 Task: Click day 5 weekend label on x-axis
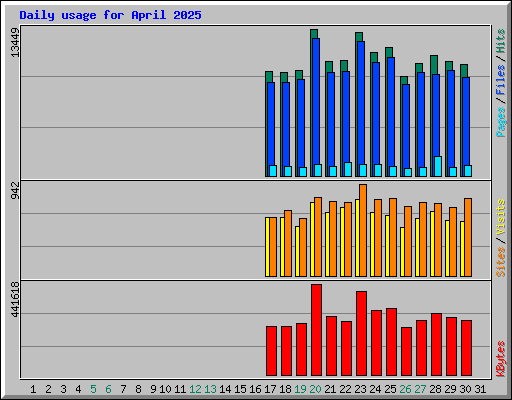coord(93,389)
